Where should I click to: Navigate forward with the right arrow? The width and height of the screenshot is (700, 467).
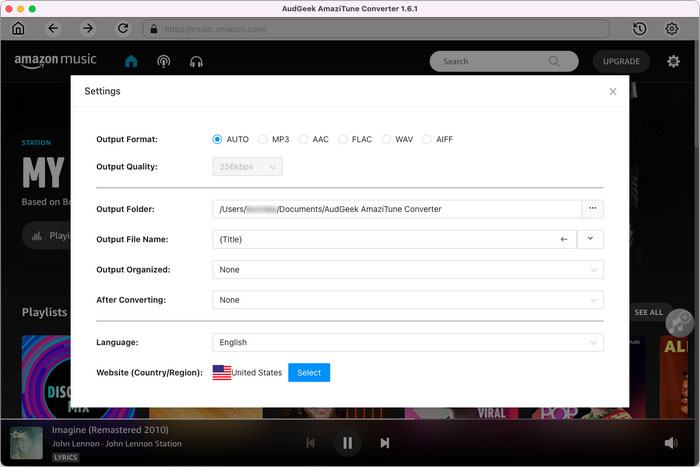coord(88,29)
